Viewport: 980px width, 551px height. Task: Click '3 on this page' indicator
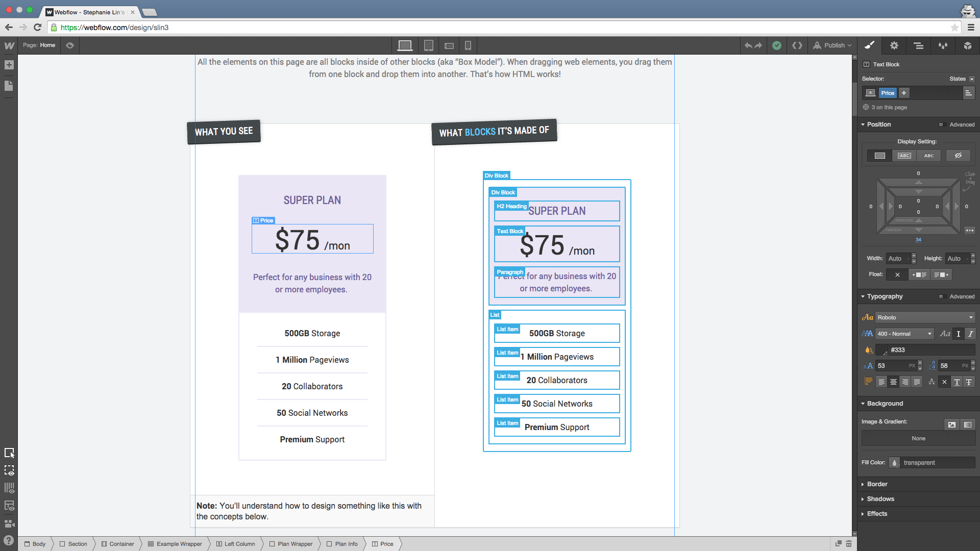885,107
